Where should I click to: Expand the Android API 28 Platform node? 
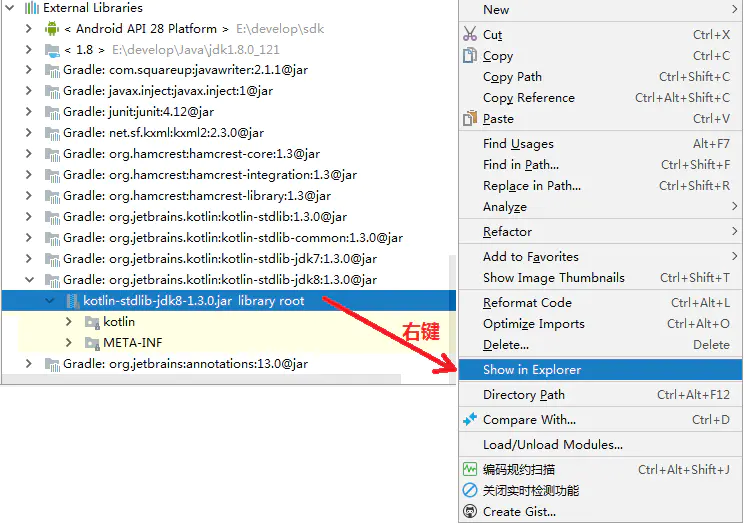point(29,29)
